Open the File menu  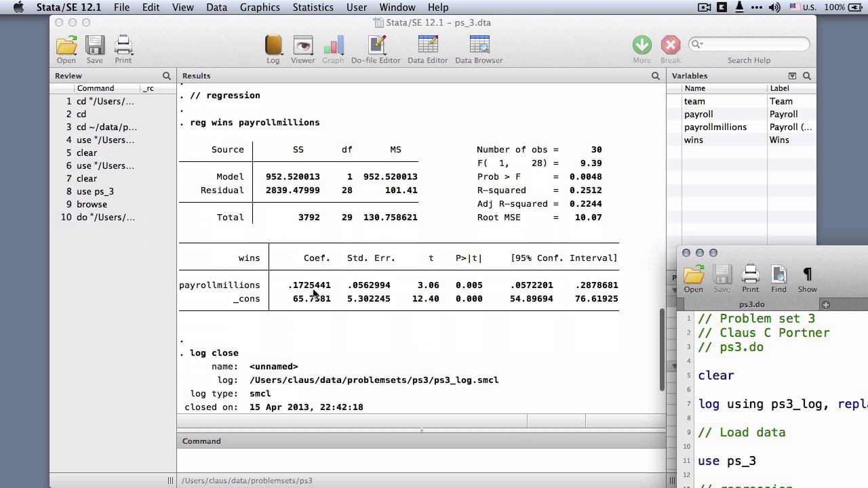pyautogui.click(x=121, y=7)
